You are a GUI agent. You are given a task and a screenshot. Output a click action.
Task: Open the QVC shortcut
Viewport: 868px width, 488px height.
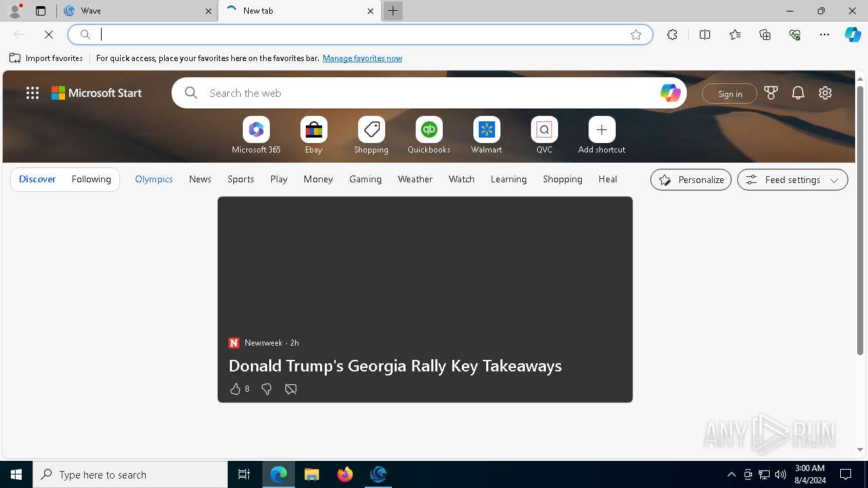click(545, 136)
